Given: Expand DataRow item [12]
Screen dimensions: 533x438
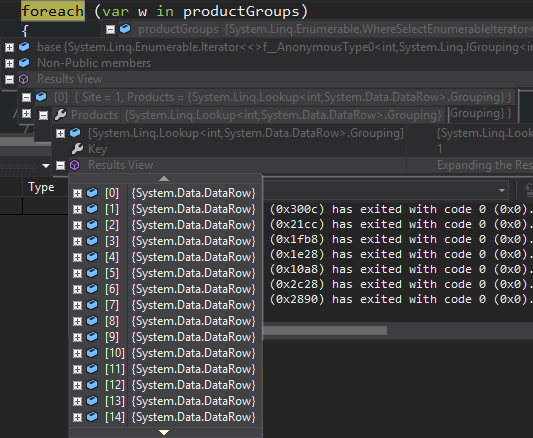Looking at the screenshot, I should [x=78, y=385].
